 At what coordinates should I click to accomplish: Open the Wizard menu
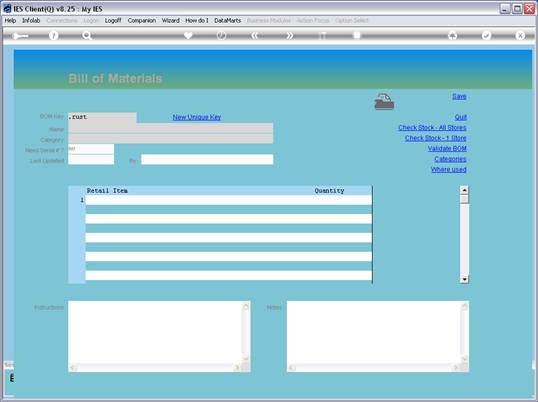[x=171, y=21]
